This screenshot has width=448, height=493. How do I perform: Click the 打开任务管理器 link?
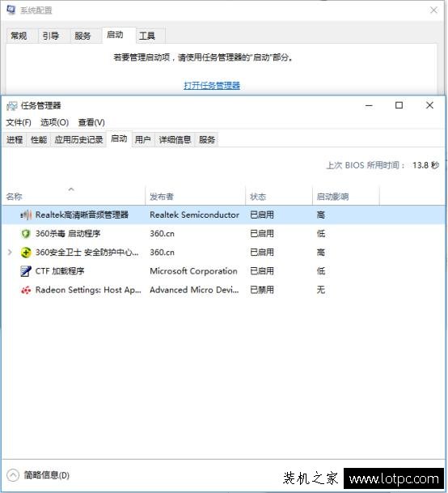click(x=212, y=86)
